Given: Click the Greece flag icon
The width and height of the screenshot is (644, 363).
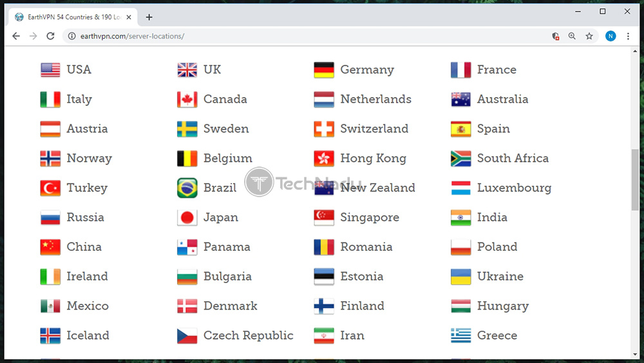Looking at the screenshot, I should (460, 336).
